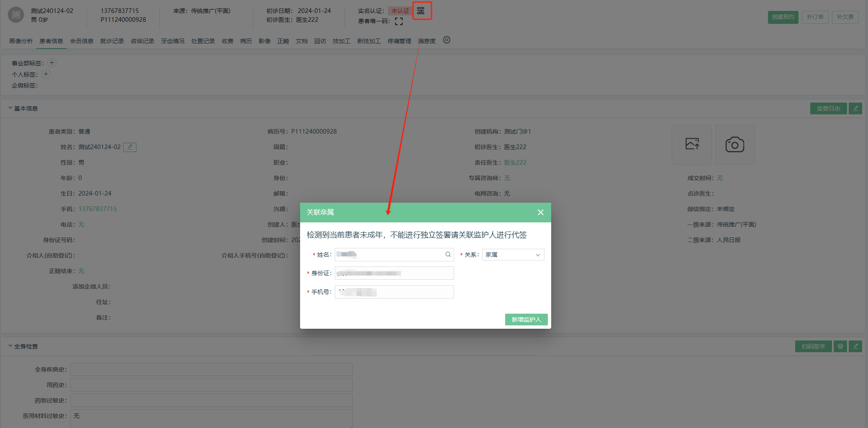Viewport: 868px width, 428px height.
Task: Click the pencil edit icon beside patient name
Action: click(130, 147)
